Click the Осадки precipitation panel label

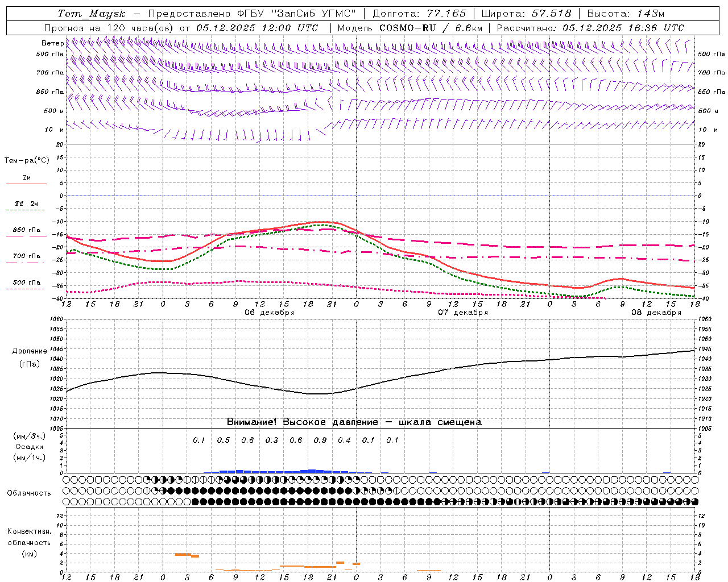(30, 447)
